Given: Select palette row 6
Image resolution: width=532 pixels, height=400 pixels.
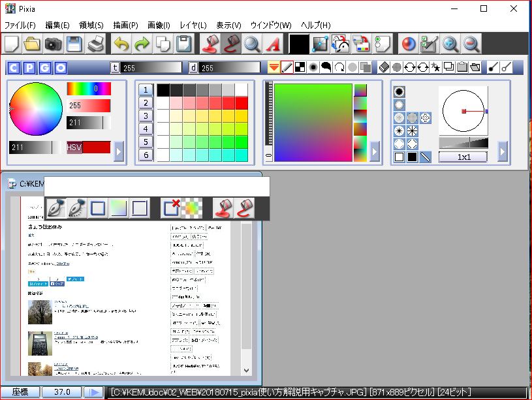Looking at the screenshot, I should [146, 155].
